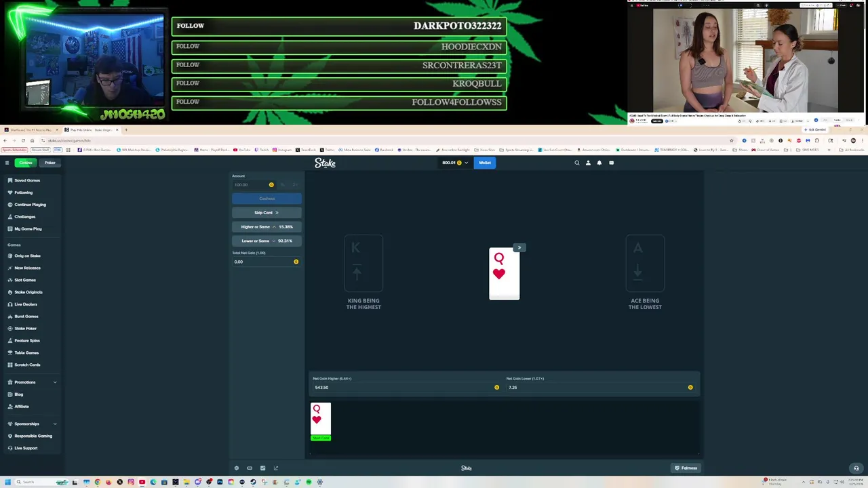Click the Table Games icon
This screenshot has width=868, height=488.
pos(9,352)
